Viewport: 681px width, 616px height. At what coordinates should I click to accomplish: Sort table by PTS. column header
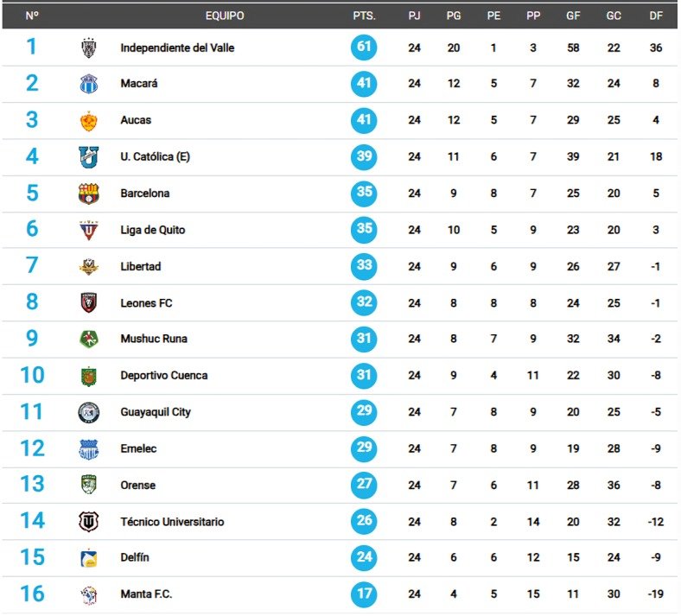pos(364,16)
